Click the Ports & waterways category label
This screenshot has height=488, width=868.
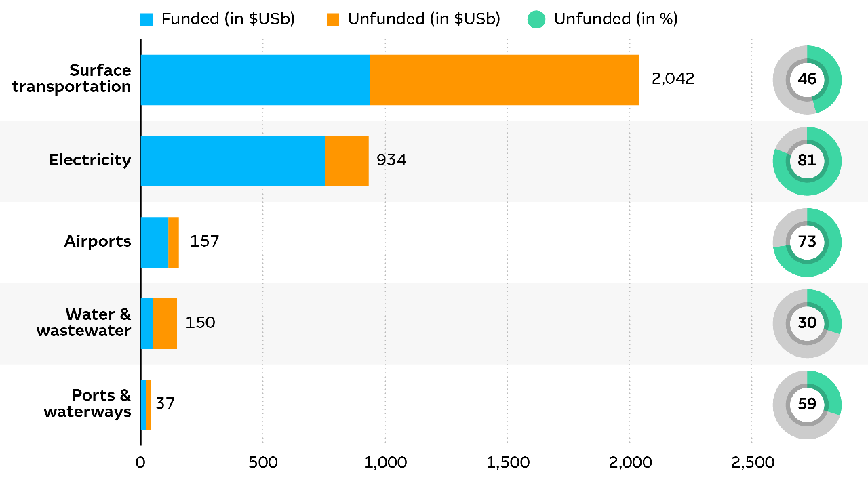click(x=87, y=403)
